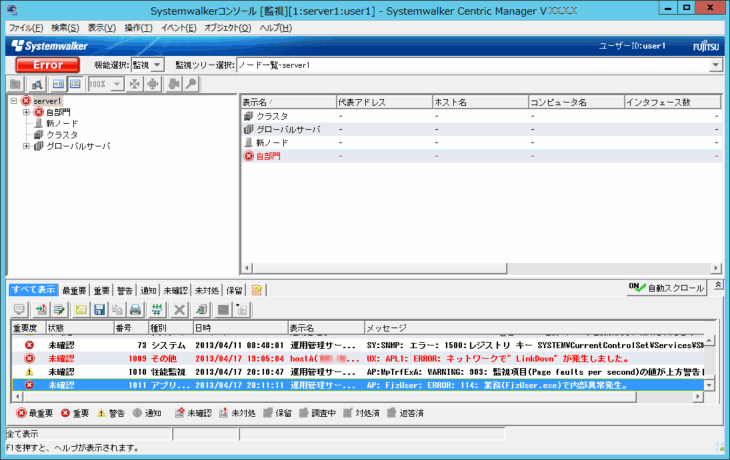The width and height of the screenshot is (730, 460).
Task: Save events with the floppy disk icon
Action: (x=99, y=309)
